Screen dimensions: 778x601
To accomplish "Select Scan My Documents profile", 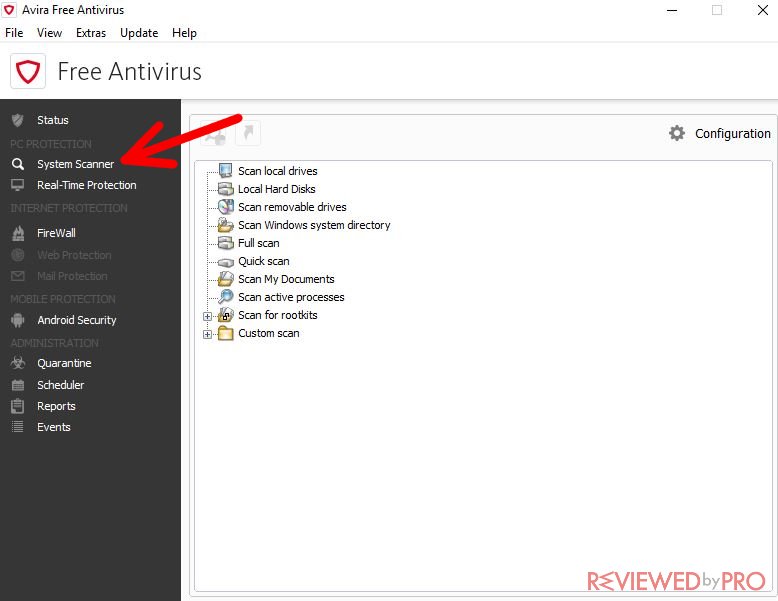I will pos(286,279).
